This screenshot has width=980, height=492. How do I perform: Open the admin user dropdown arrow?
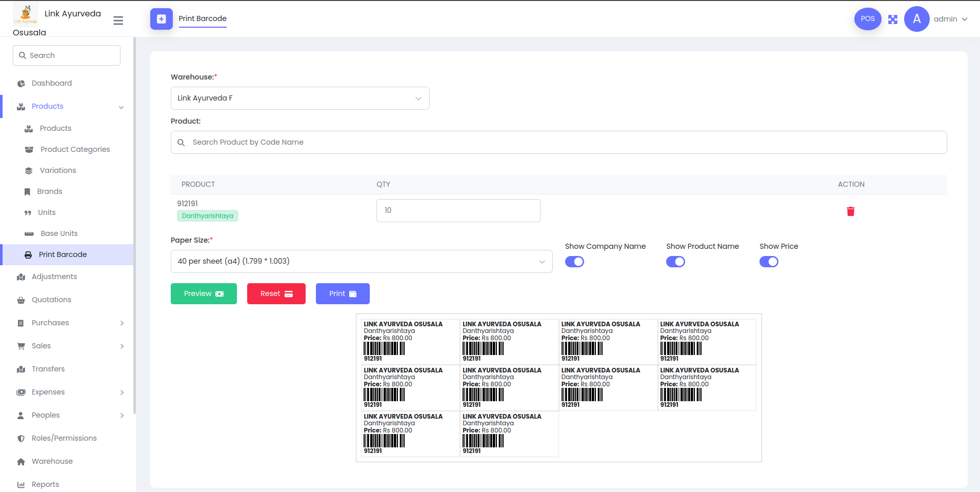(x=965, y=19)
